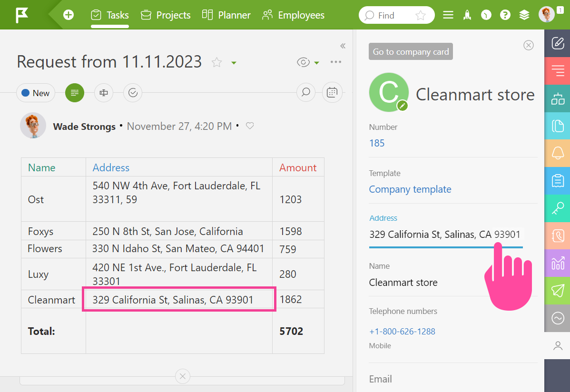Viewport: 570px width, 392px height.
Task: Click the star icon in Find box
Action: tap(421, 15)
